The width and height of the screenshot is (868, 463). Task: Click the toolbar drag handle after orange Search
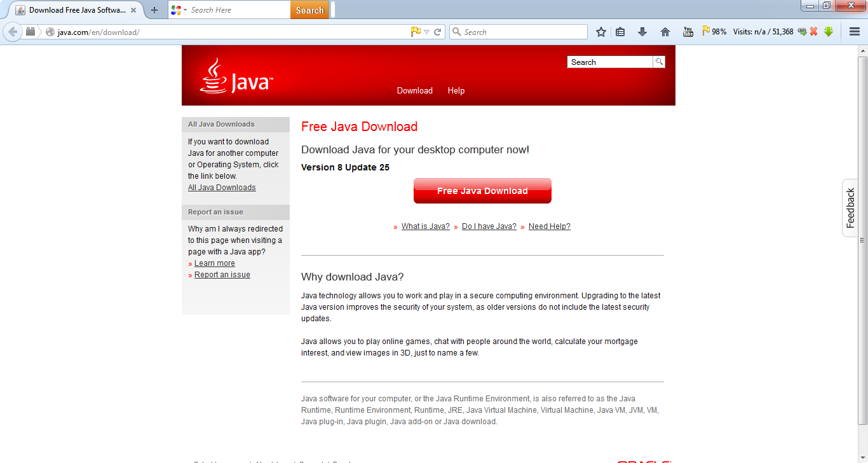pyautogui.click(x=333, y=10)
